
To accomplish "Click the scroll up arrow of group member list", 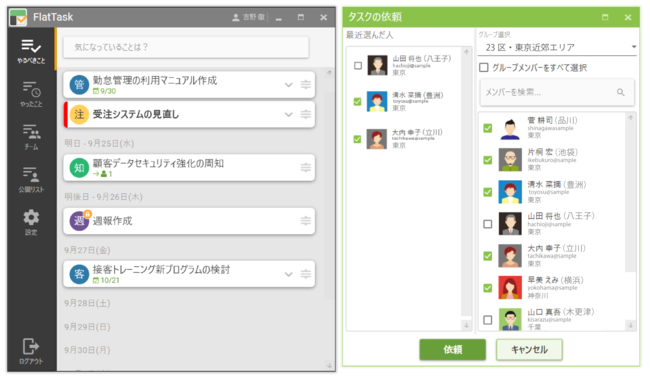I will 631,118.
